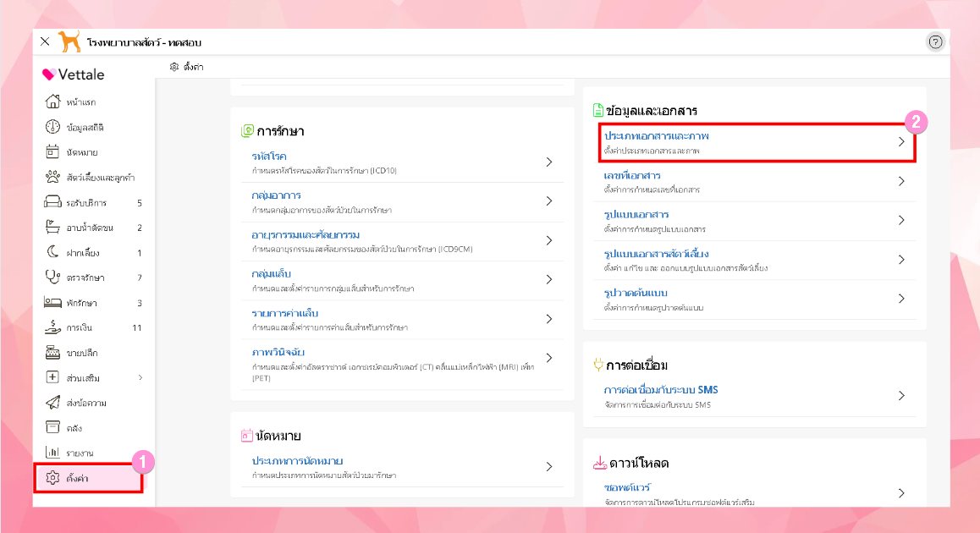Screen dimensions: 980x533
Task: Open the กลุ่มอาการ settings link
Action: pyautogui.click(x=277, y=195)
